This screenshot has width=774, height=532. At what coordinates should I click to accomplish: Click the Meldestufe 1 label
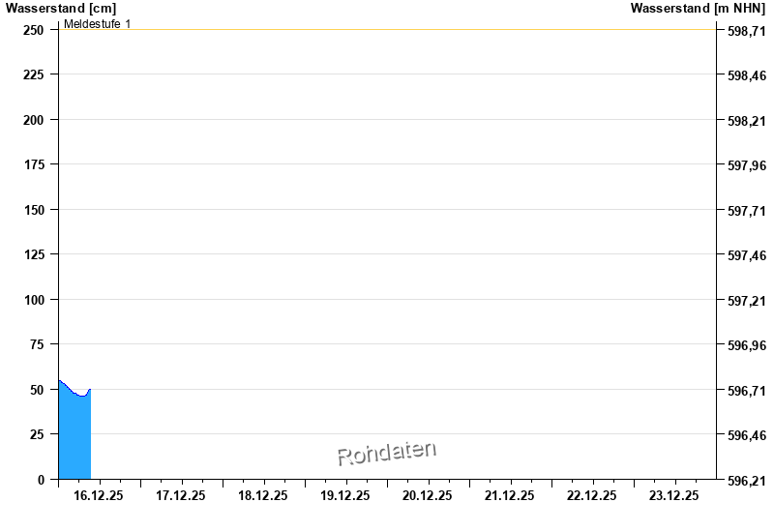click(97, 23)
